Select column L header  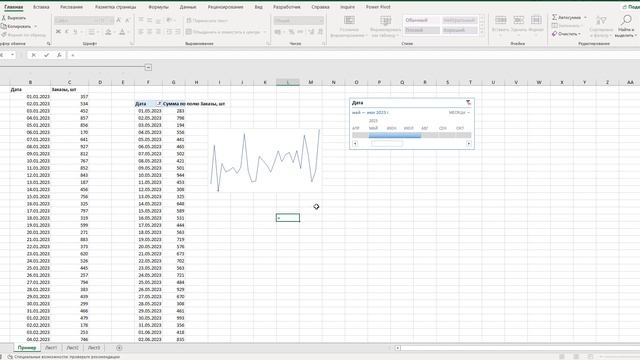pyautogui.click(x=288, y=82)
